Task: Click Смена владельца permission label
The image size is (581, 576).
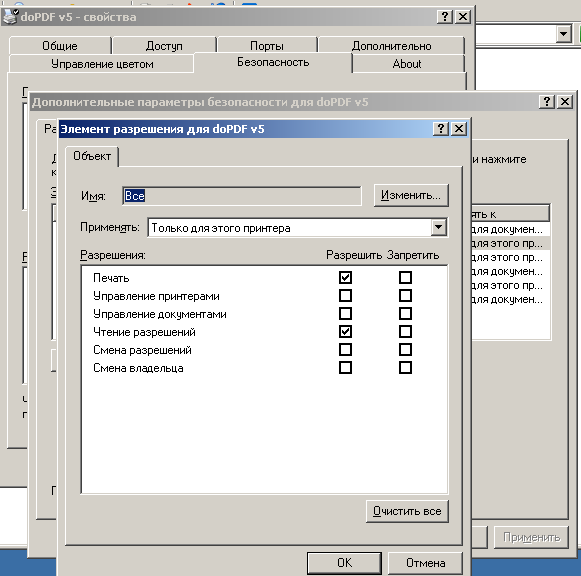Action: (x=138, y=368)
